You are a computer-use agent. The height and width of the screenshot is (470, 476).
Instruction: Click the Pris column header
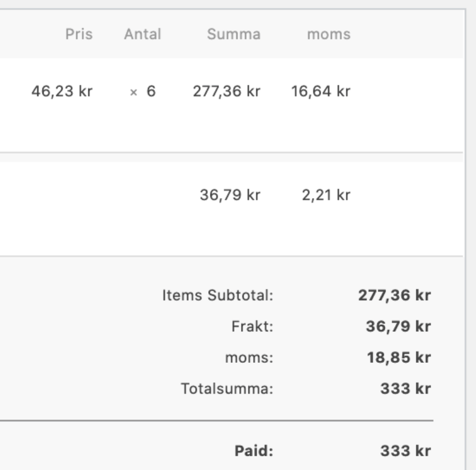(79, 34)
